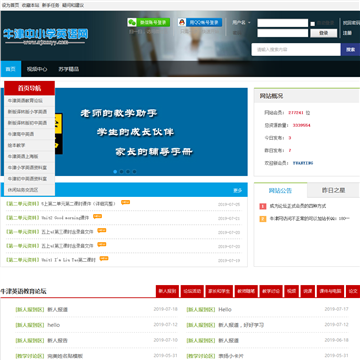Open 牛津高中英语 in the side menu
The height and width of the screenshot is (360, 360).
29,134
